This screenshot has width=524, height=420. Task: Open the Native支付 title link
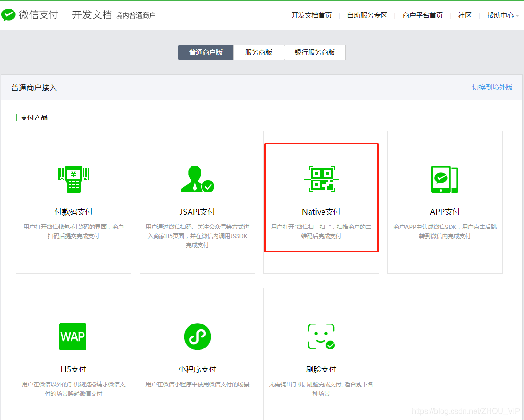point(321,212)
